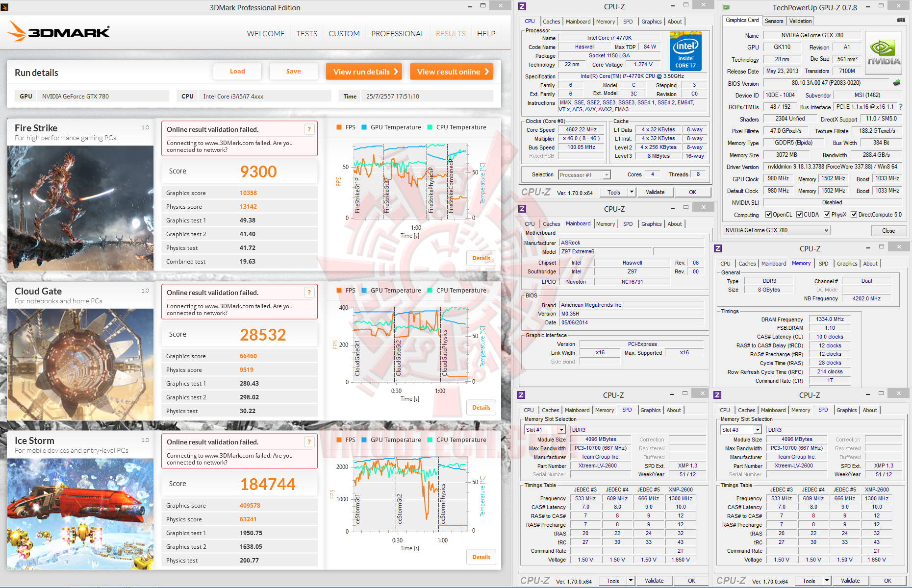Click Tools button in Slot #1 CPU-Z window

613,581
